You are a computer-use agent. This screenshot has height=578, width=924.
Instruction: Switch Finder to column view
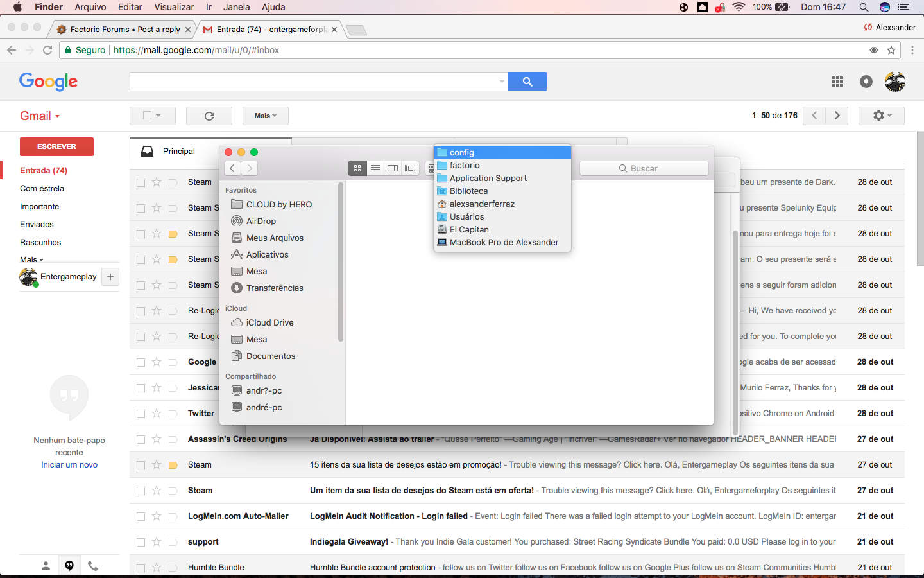[x=393, y=168]
